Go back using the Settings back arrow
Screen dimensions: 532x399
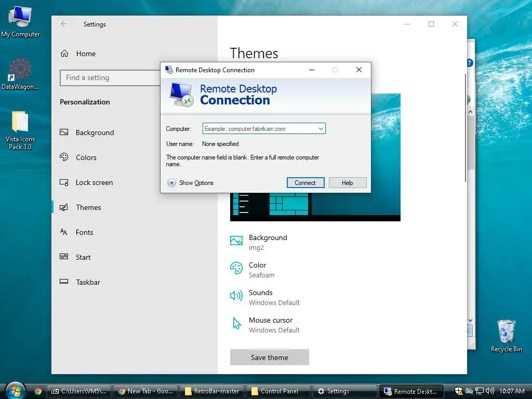64,24
